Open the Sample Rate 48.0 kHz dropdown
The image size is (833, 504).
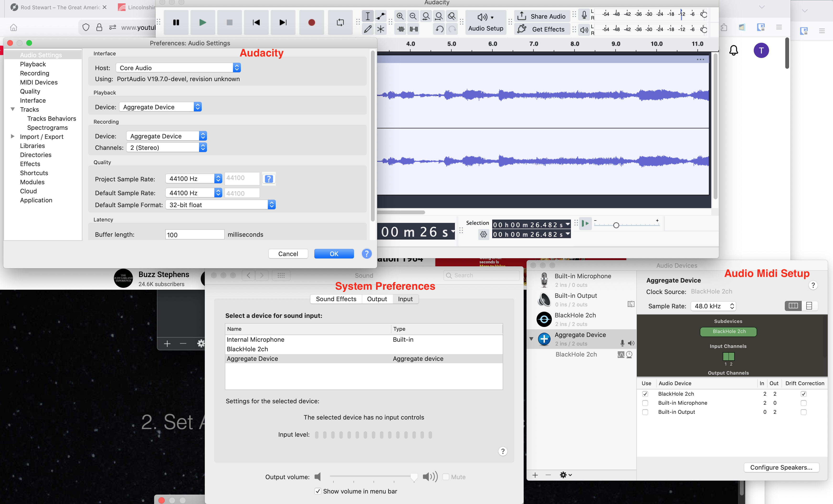coord(713,306)
